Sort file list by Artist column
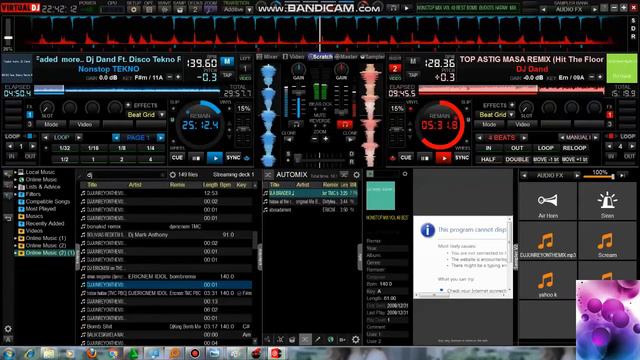The height and width of the screenshot is (360, 640). [x=135, y=185]
